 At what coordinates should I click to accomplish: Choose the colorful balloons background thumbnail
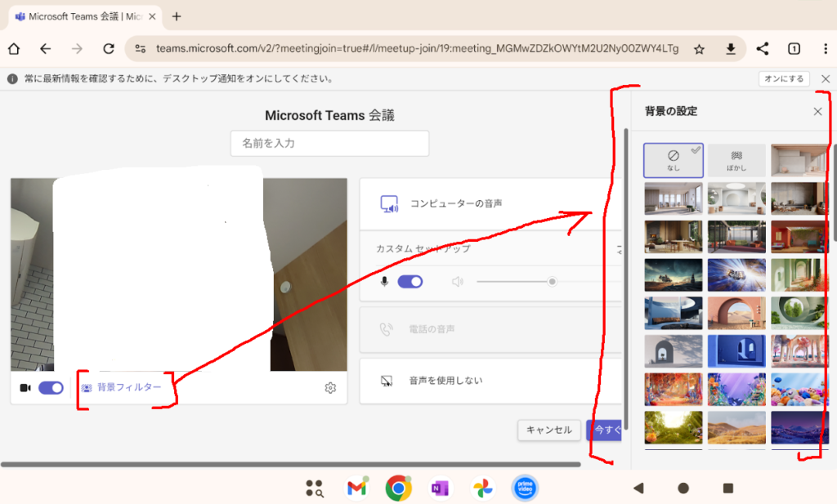799,390
